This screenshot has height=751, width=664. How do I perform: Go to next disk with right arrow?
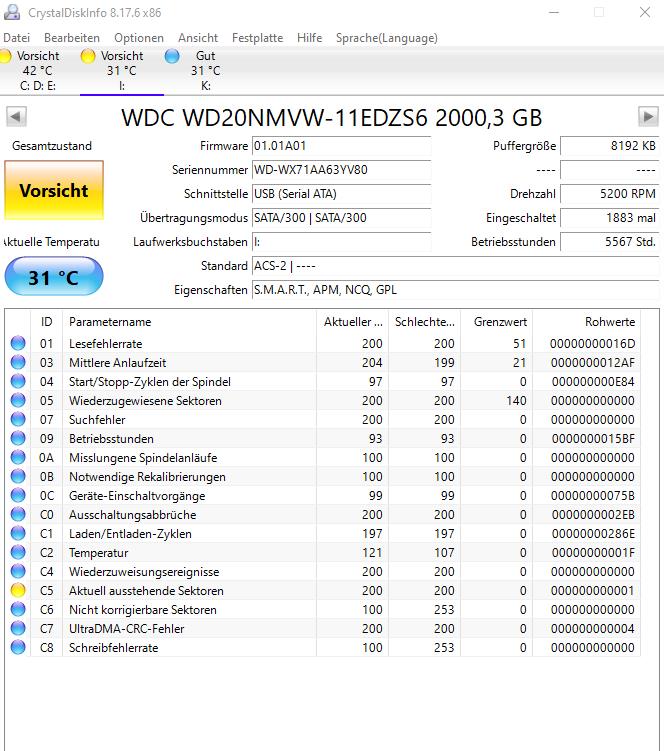(648, 116)
